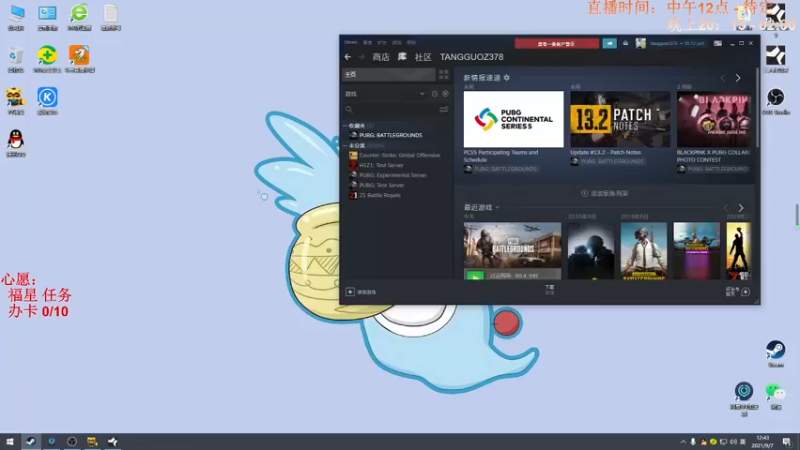The image size is (800, 450).
Task: Open the Counter-Strike recent game cover
Action: [x=591, y=251]
